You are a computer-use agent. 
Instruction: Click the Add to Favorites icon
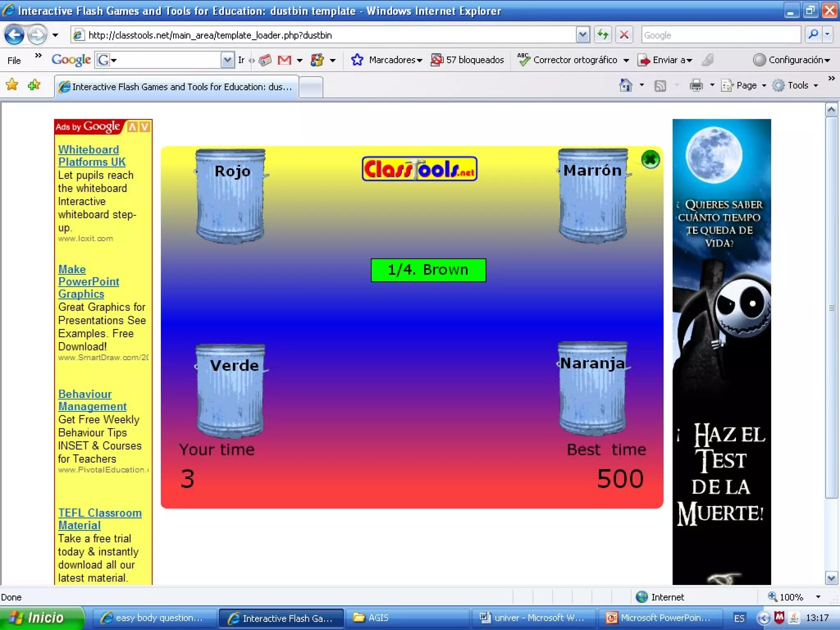click(34, 85)
